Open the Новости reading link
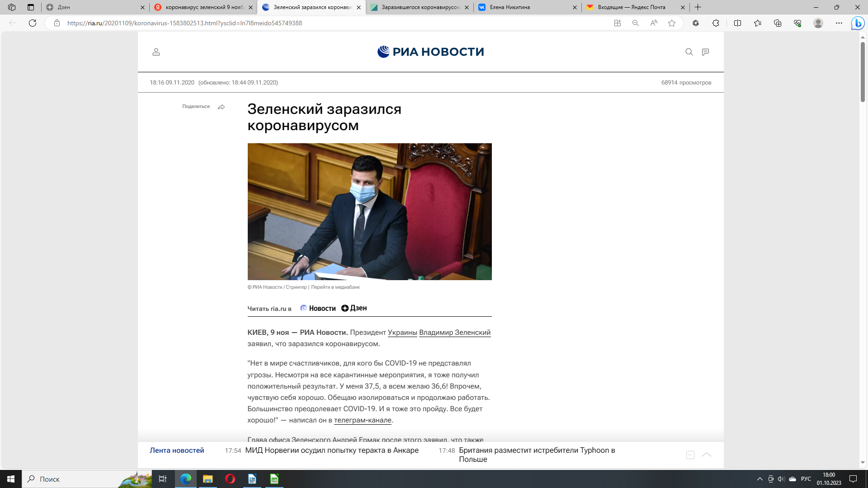The image size is (868, 488). click(318, 308)
